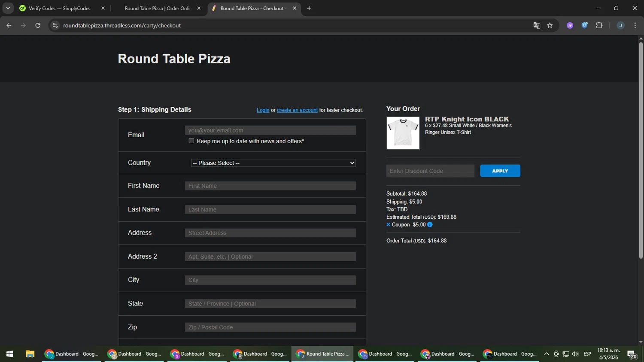Viewport: 644px width, 362px height.
Task: Switch to Round Table Pizza taskbar window
Action: pyautogui.click(x=323, y=354)
